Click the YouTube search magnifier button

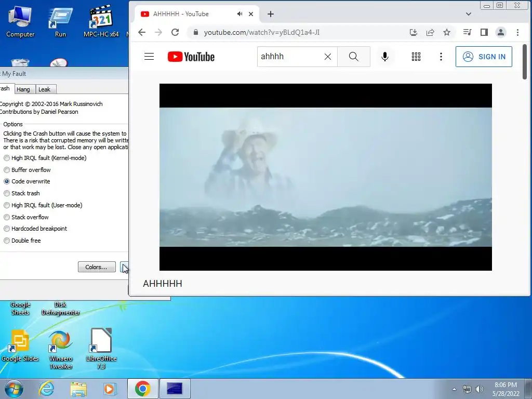coord(353,57)
